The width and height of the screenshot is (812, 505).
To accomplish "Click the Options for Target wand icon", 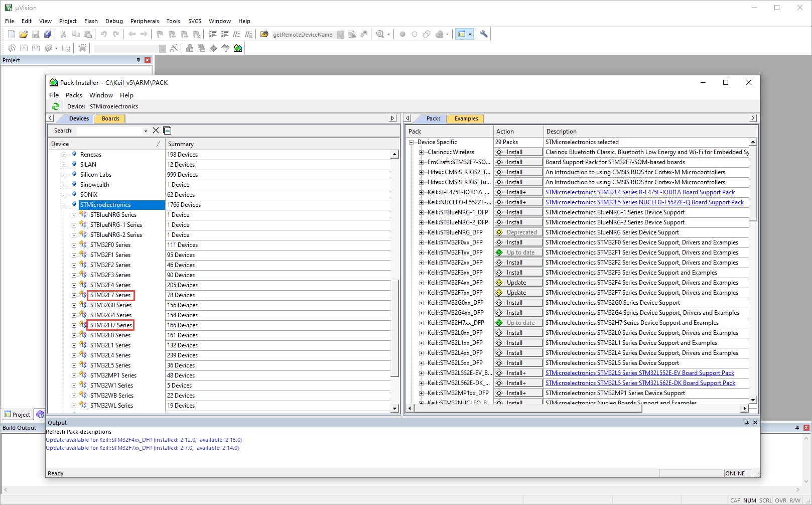I will pos(174,48).
